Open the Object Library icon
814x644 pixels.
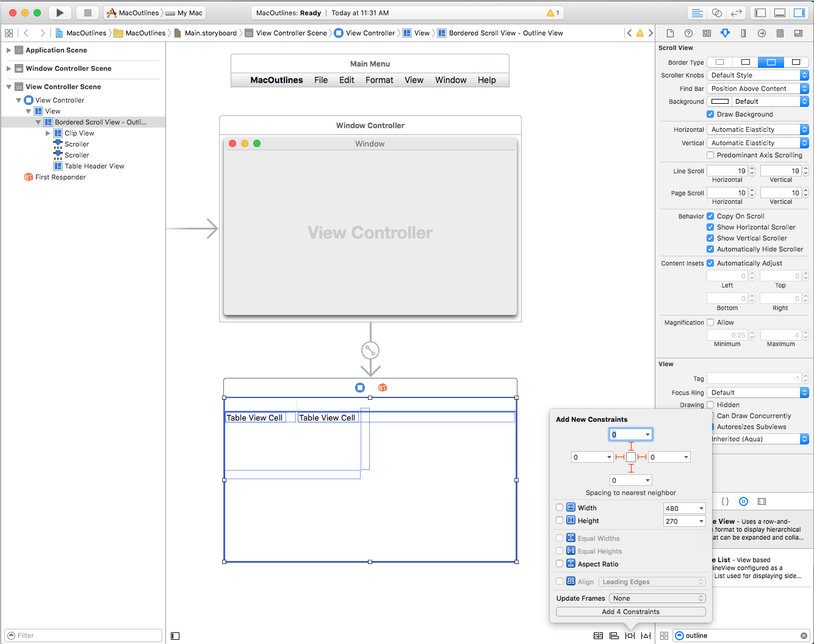click(x=743, y=501)
